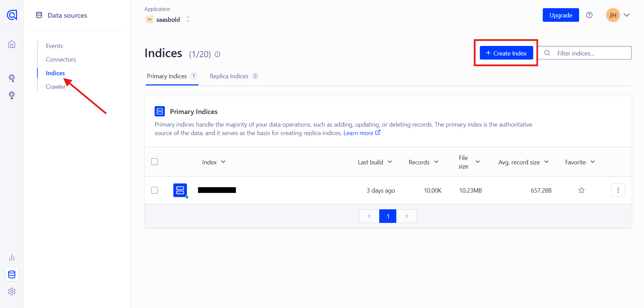
Task: Click the blue index icon in the table row
Action: [180, 190]
